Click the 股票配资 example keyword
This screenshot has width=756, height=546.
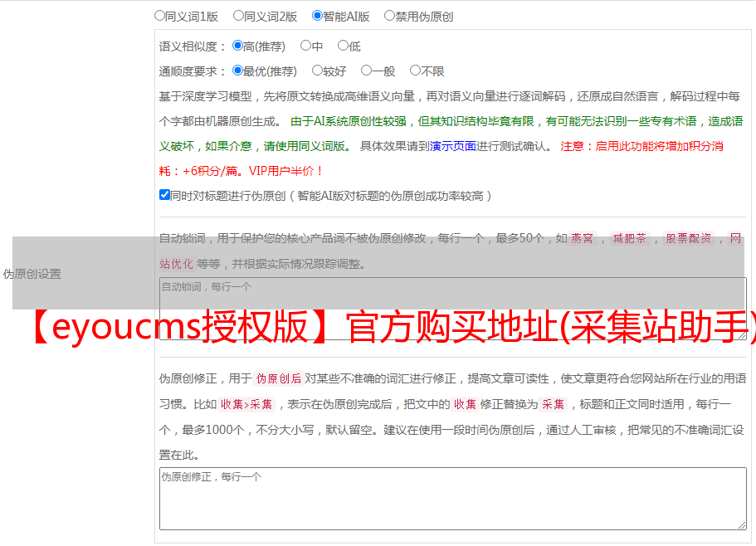(x=689, y=238)
